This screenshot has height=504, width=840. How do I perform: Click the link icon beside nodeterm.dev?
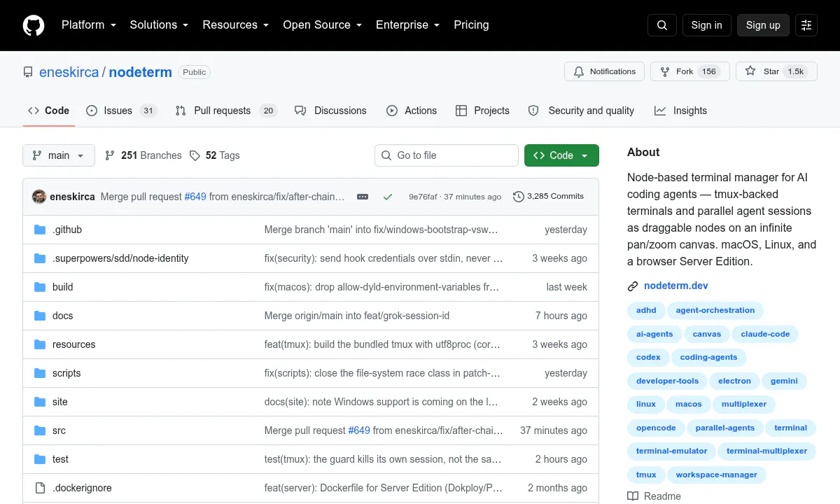[633, 286]
